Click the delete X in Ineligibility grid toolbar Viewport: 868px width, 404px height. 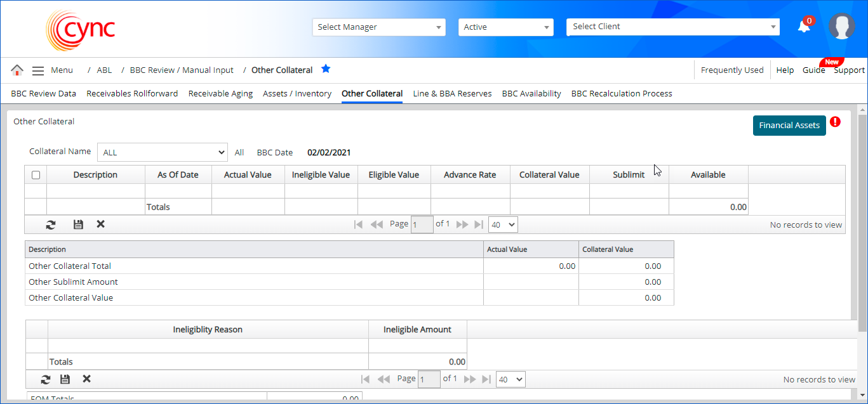coord(86,379)
